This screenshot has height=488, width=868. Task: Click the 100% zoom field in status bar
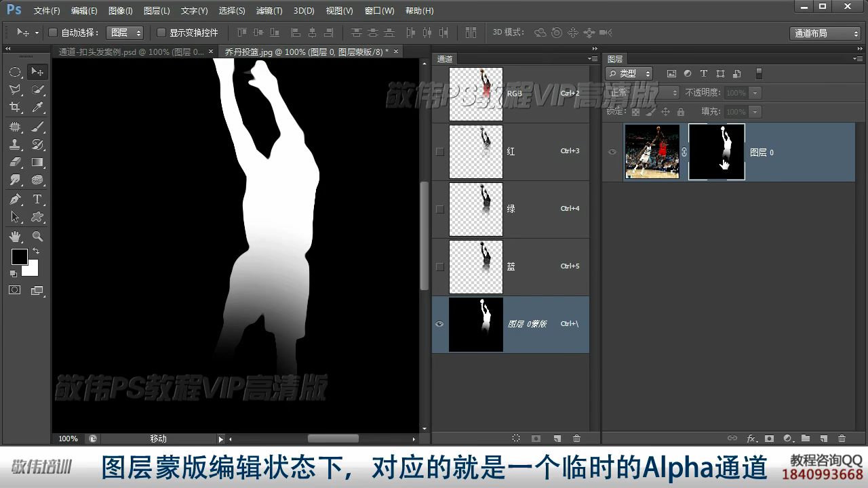coord(68,439)
